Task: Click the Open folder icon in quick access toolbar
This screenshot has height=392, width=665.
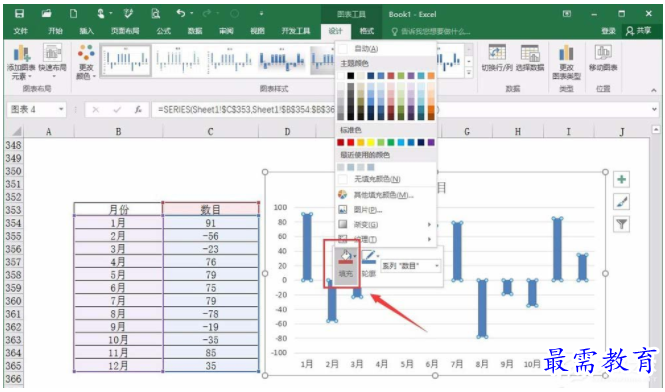Action: 47,14
